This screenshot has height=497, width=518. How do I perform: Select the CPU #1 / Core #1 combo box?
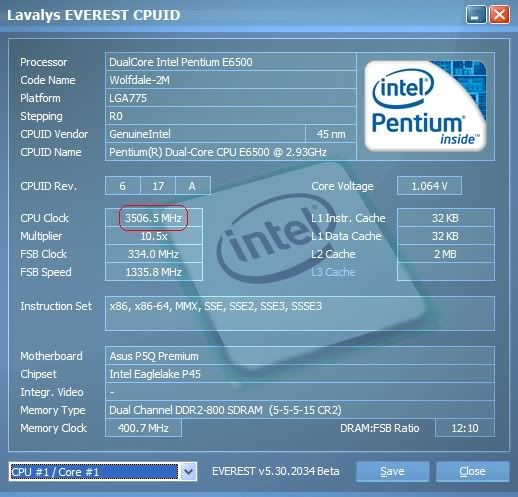click(103, 472)
